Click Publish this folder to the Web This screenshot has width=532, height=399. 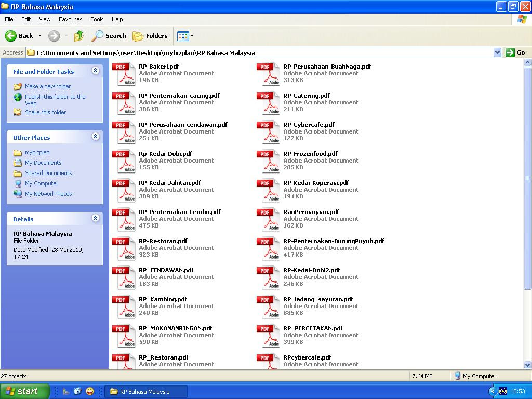(55, 100)
